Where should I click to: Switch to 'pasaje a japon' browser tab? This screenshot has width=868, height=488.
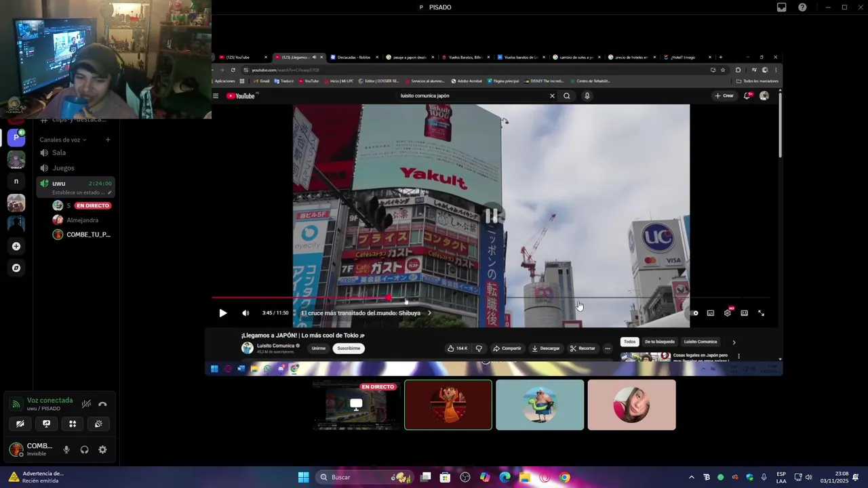pyautogui.click(x=410, y=58)
